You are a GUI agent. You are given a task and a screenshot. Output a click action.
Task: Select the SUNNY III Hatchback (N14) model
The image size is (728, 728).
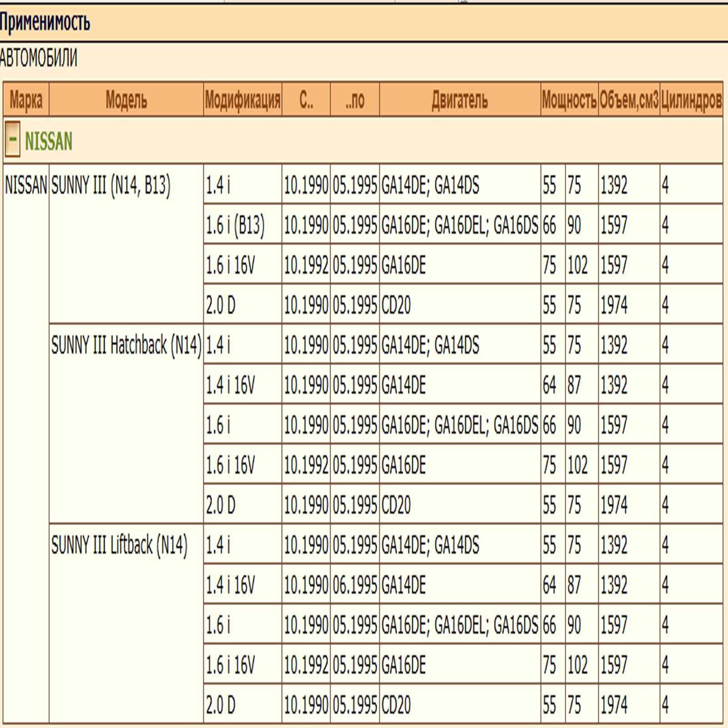coord(126,345)
